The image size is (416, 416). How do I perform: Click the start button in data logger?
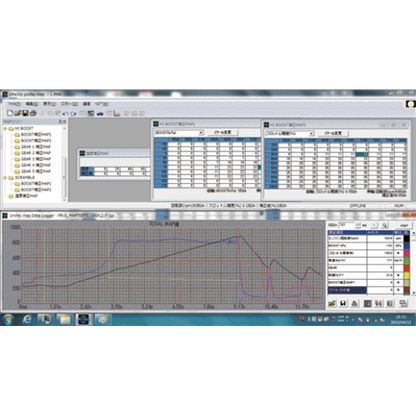404,225
